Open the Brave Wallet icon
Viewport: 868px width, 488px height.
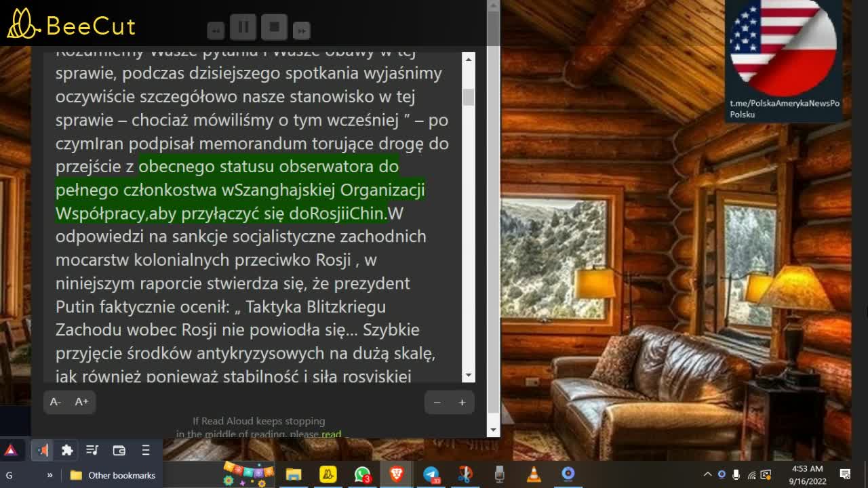pyautogui.click(x=119, y=450)
